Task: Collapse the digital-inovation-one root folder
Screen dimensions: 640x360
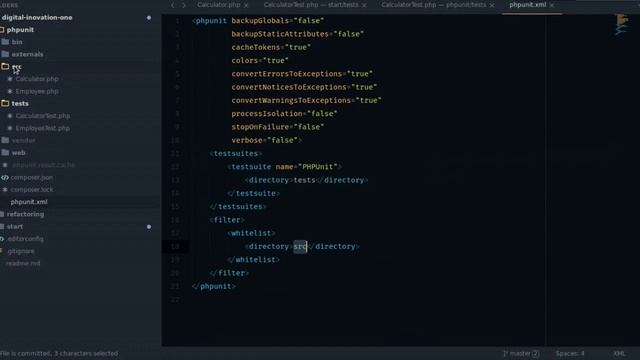Action: [37, 18]
